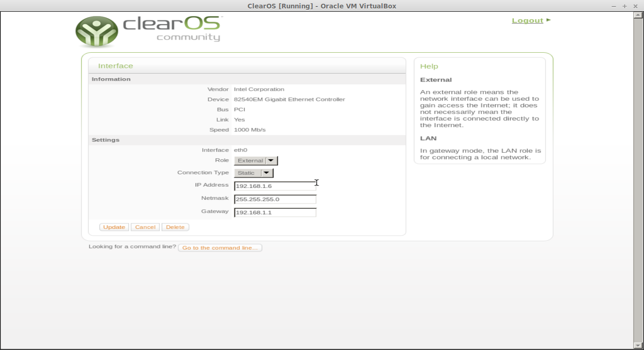The image size is (644, 350).
Task: Click the scrollbar down arrow
Action: (638, 345)
